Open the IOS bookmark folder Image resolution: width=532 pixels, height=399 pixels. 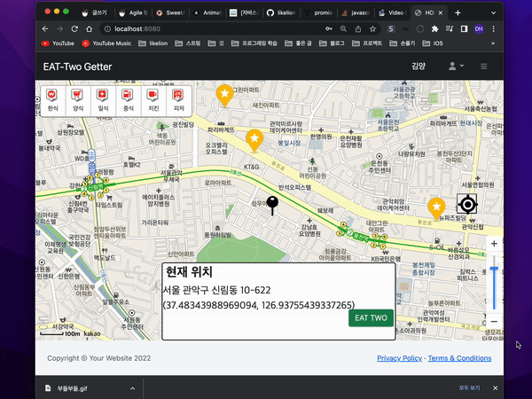tap(433, 43)
